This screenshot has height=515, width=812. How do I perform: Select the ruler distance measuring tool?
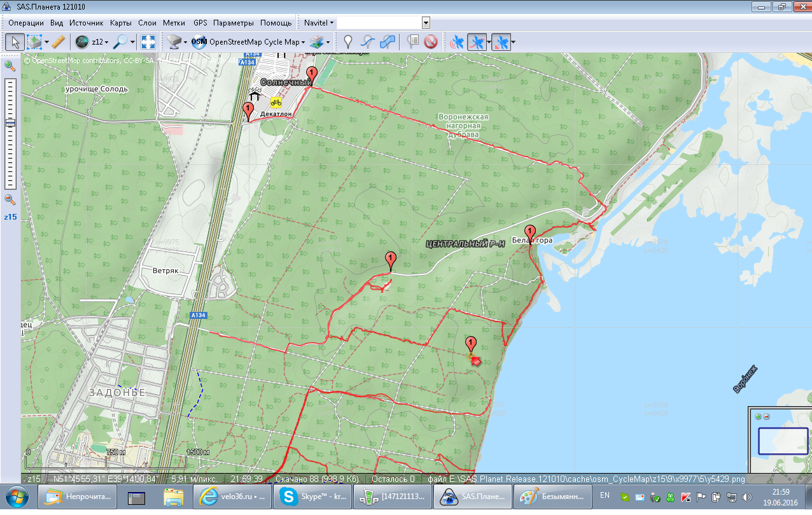click(58, 42)
